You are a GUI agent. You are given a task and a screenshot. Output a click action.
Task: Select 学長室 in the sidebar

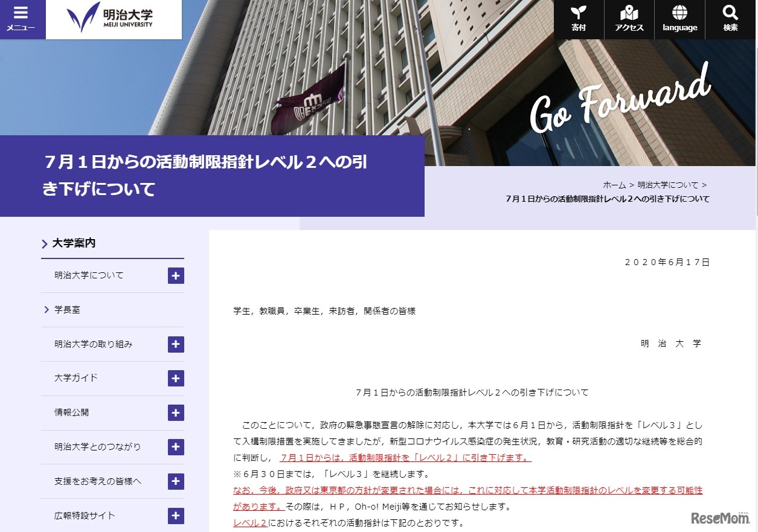point(66,309)
